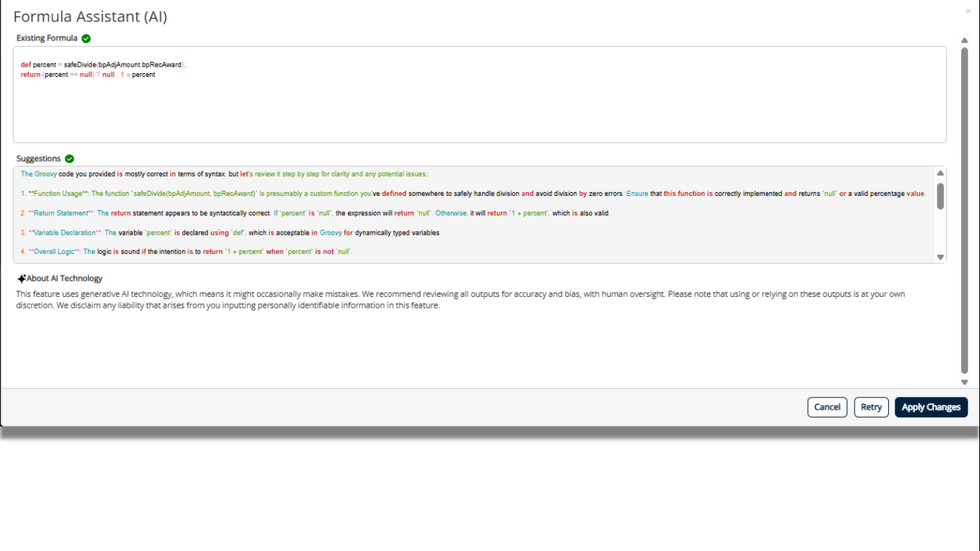Apply Changes to the formula
This screenshot has height=551, width=980.
click(930, 407)
